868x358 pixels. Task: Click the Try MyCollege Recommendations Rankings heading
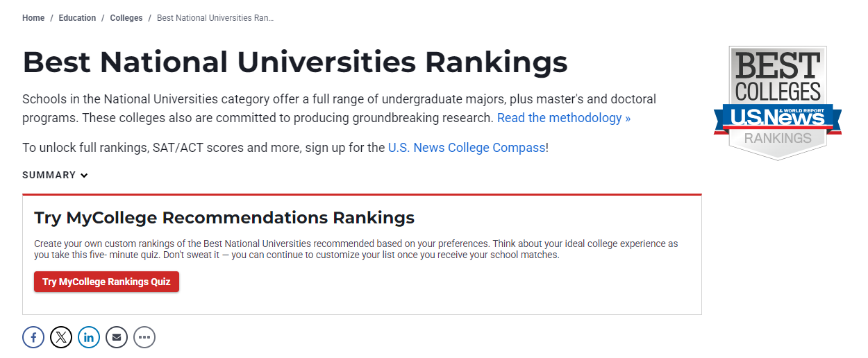point(224,218)
